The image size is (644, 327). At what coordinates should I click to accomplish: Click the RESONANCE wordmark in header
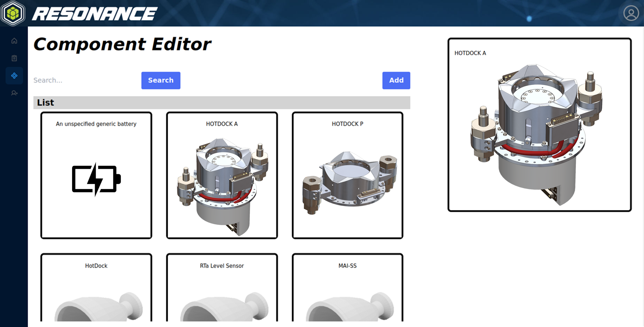tap(94, 14)
